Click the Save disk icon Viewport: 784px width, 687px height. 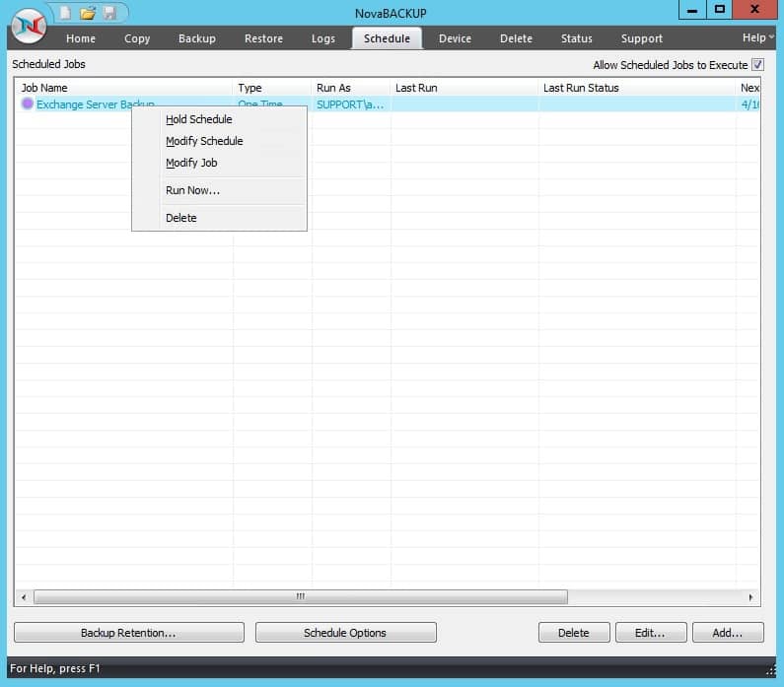tap(109, 13)
